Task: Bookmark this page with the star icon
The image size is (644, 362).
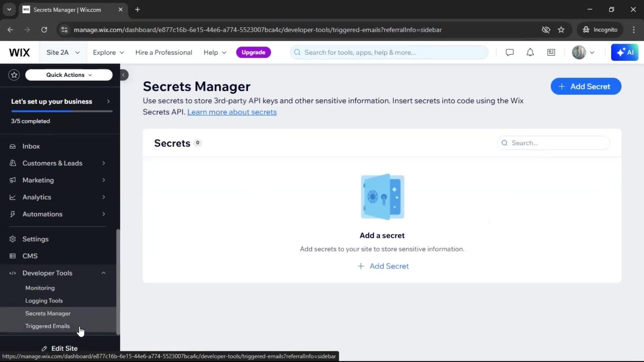Action: click(x=561, y=30)
